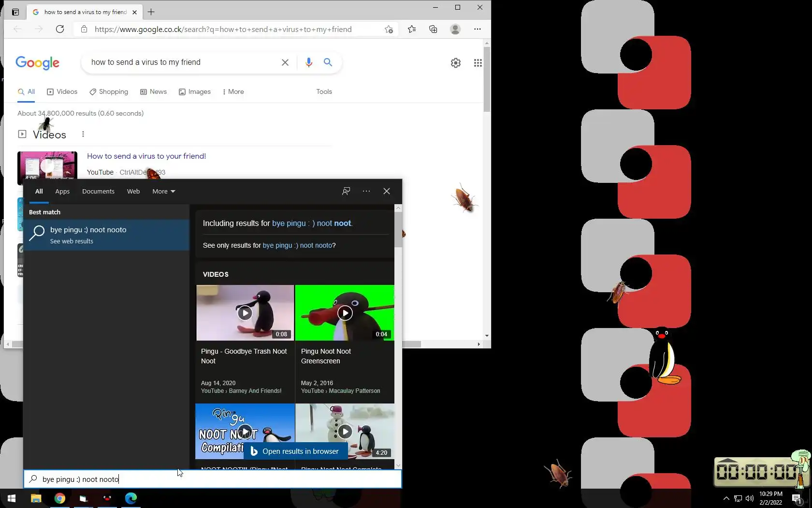Add this page to favorites star
The height and width of the screenshot is (508, 812).
click(389, 29)
